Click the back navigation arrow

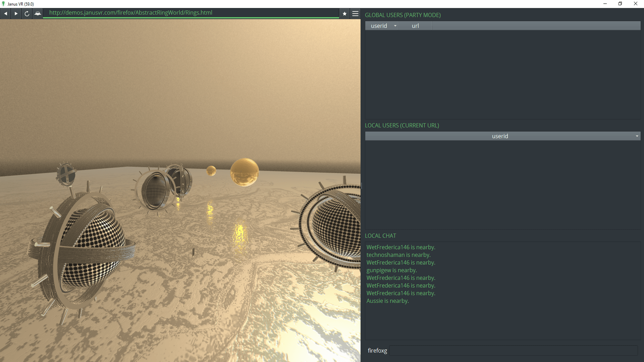coord(5,13)
